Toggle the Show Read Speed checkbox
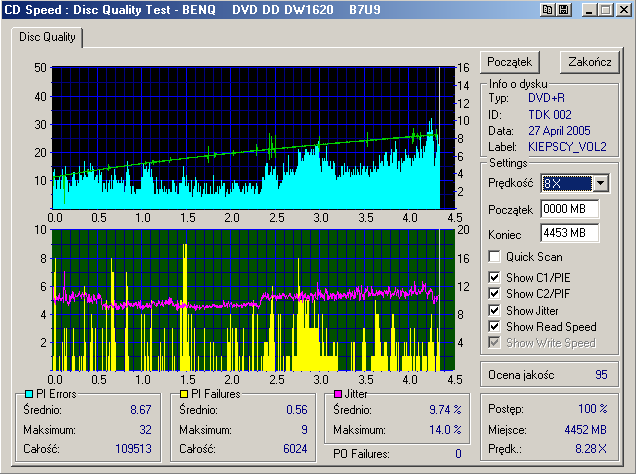636x474 pixels. point(494,326)
